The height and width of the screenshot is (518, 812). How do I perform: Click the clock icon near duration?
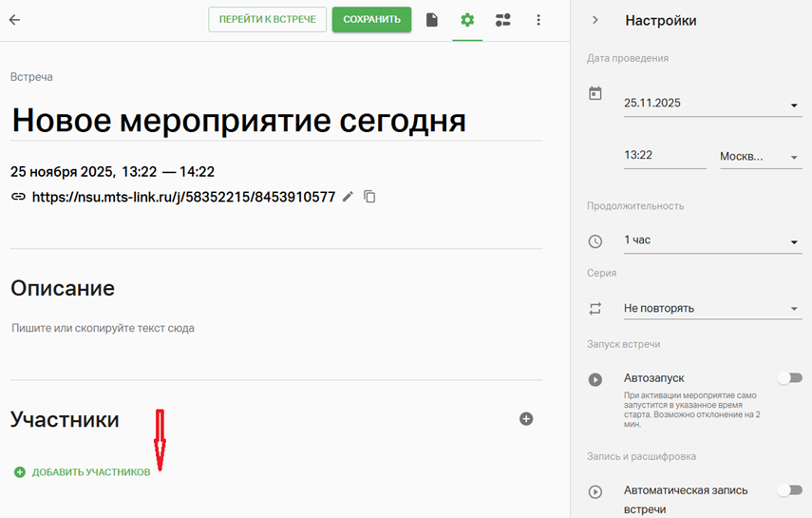coord(595,241)
